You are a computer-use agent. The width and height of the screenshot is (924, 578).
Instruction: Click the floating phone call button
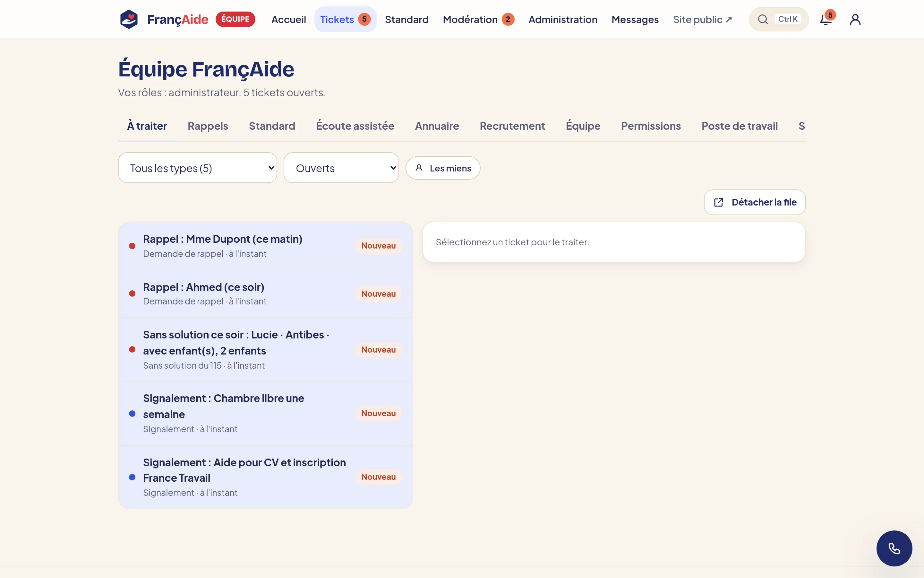[894, 548]
